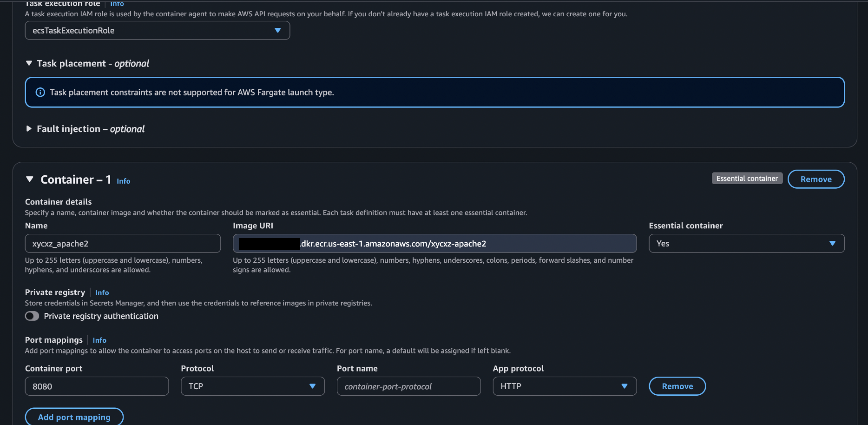The image size is (868, 425).
Task: Open the ecsTaskExecutionRole dropdown
Action: tap(157, 30)
